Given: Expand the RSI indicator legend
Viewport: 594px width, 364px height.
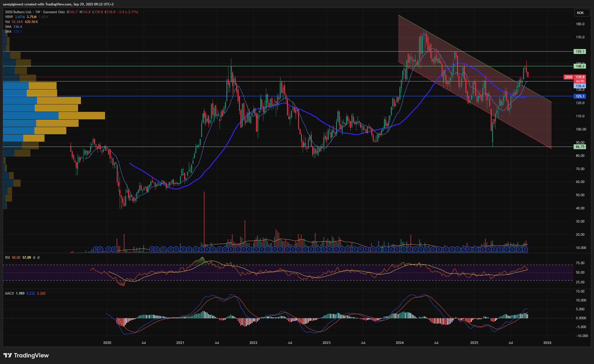Looking at the screenshot, I should tap(7, 258).
